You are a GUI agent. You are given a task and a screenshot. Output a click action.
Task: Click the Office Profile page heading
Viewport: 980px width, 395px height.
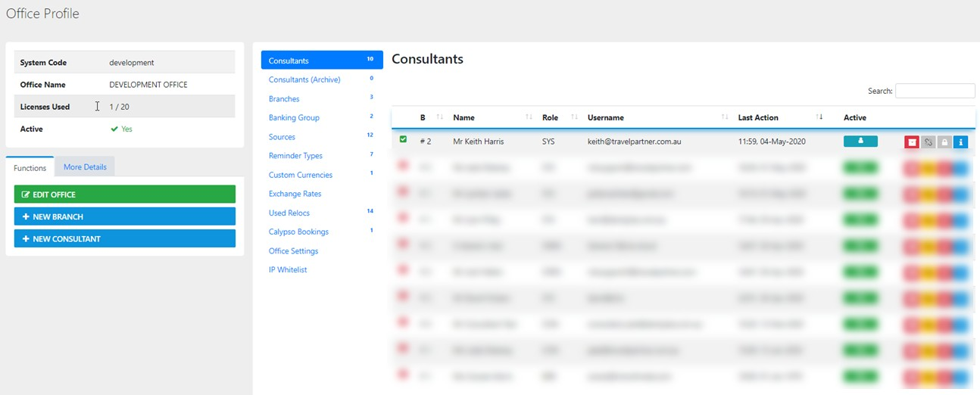(x=42, y=14)
